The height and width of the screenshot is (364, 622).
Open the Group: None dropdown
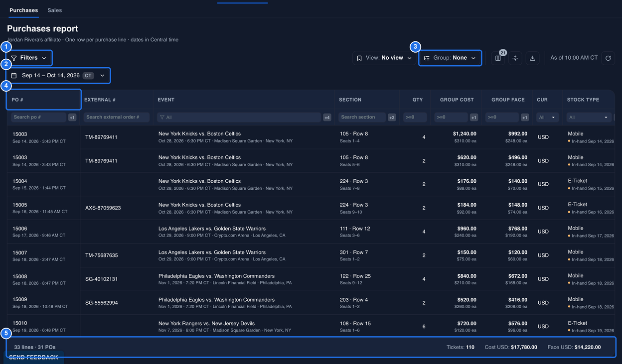click(x=450, y=58)
